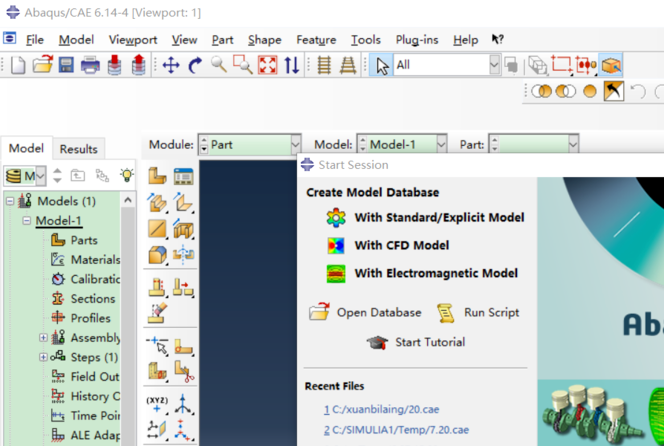Switch to the Results tab
This screenshot has height=446, width=664.
coord(78,149)
